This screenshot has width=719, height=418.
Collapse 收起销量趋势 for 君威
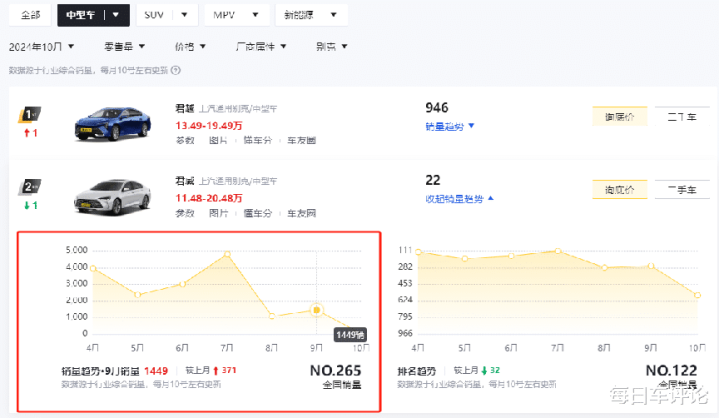coord(459,198)
